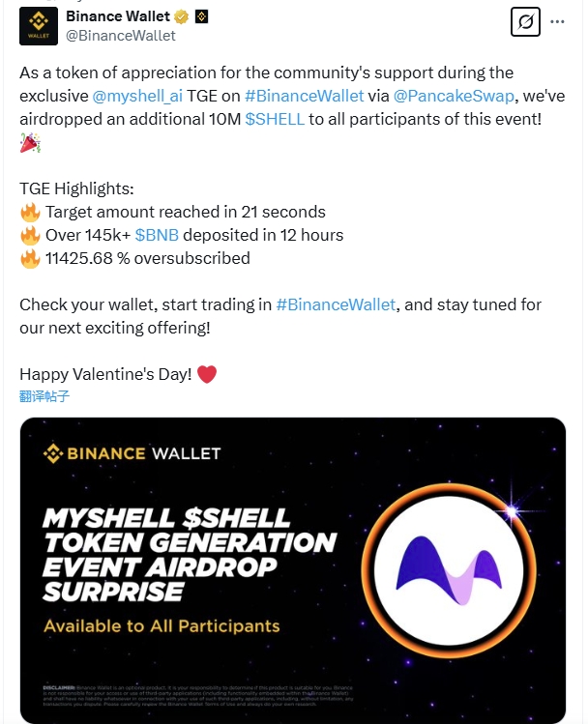
Task: Open the Binance Wallet display name
Action: [x=117, y=16]
